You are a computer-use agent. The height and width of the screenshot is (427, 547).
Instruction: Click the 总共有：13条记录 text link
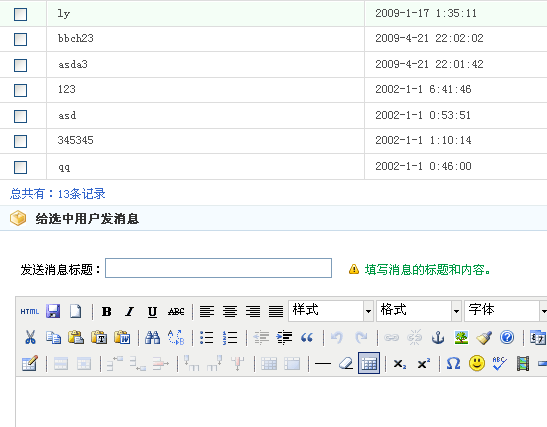58,194
